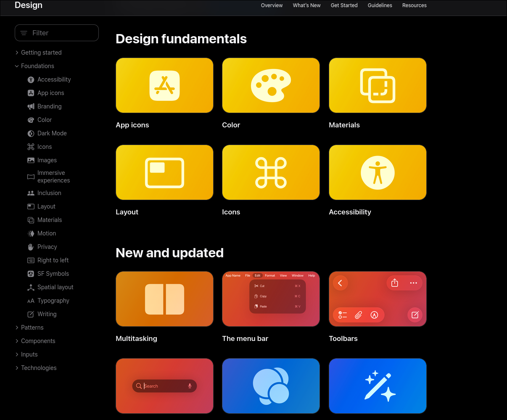This screenshot has width=507, height=420.
Task: Click the SF Symbols sidebar icon
Action: [31, 274]
